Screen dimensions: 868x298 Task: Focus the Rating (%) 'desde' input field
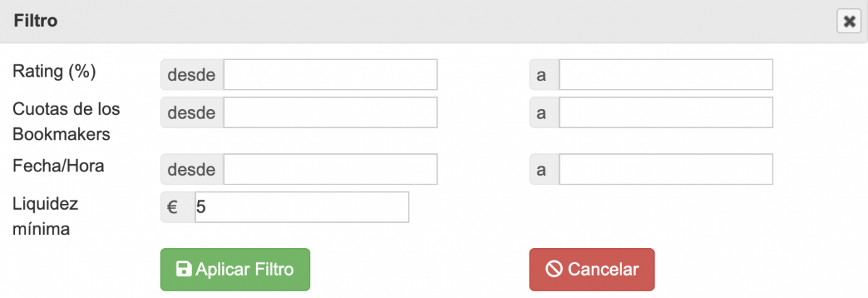[x=331, y=74]
